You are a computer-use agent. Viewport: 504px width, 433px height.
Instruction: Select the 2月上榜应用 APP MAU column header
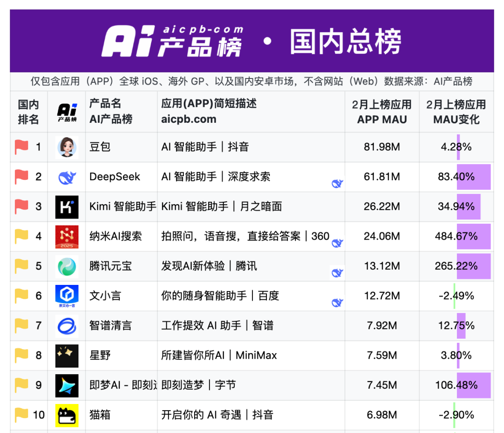pos(382,112)
